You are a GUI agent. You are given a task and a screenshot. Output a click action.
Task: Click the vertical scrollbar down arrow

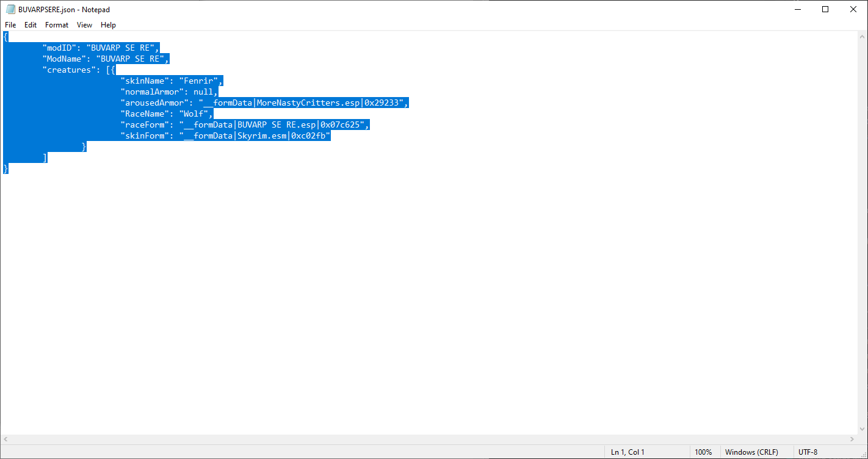click(863, 429)
